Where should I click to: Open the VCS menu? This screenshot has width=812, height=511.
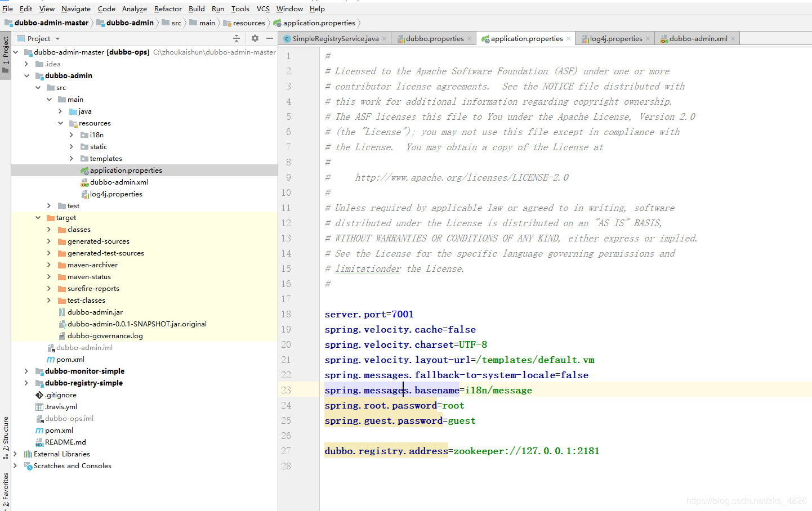tap(263, 8)
